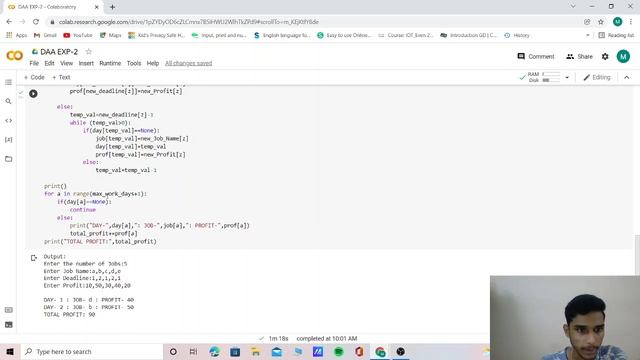This screenshot has width=640, height=360.
Task: Rename the DAA EXP-2 notebook title
Action: [59, 52]
